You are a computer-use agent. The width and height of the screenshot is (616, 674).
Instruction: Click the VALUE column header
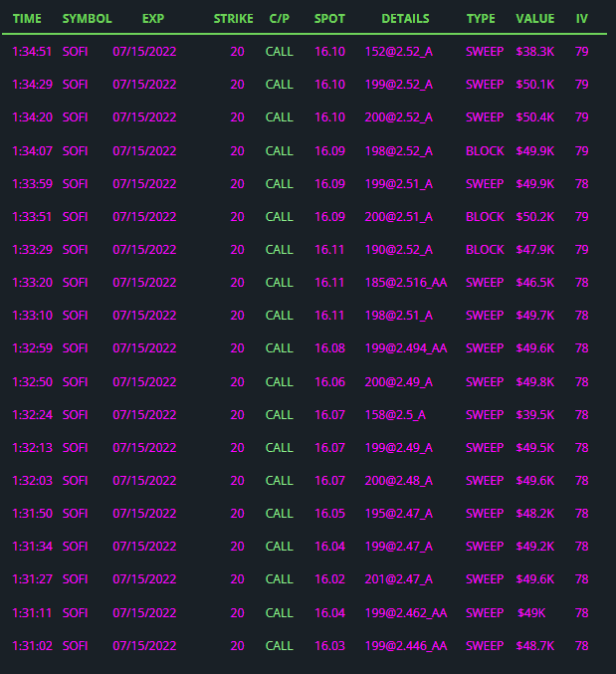[x=534, y=19]
